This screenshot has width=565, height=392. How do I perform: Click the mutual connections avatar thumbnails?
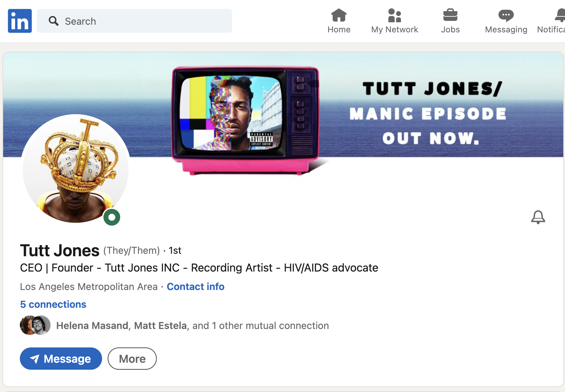pyautogui.click(x=35, y=325)
